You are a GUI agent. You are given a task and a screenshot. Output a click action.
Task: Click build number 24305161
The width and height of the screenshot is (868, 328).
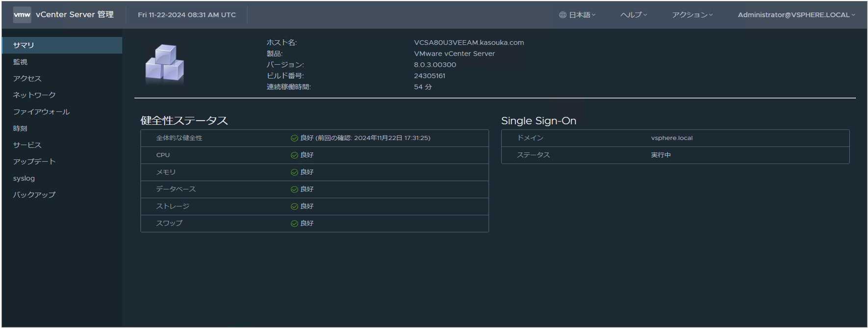(430, 76)
